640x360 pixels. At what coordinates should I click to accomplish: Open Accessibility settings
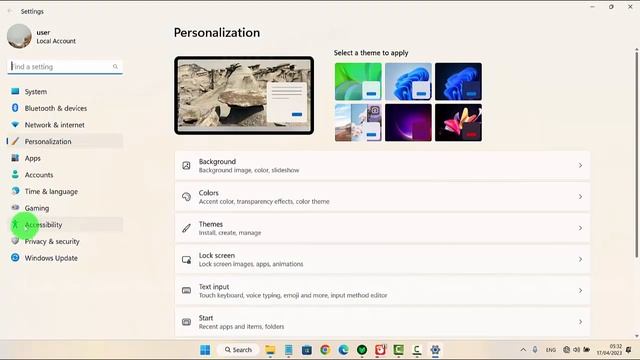(x=65, y=224)
